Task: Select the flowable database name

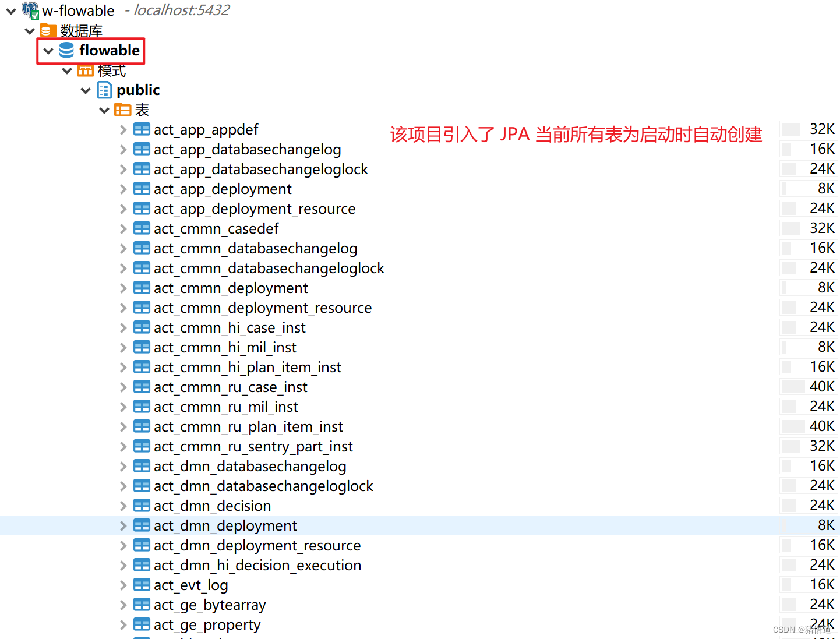Action: point(110,50)
